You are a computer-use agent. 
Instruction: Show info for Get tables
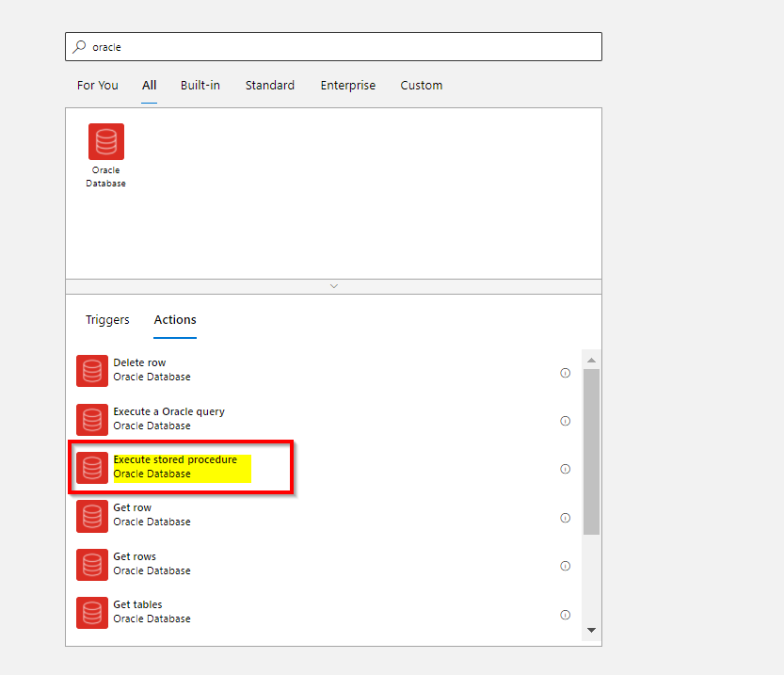(565, 615)
